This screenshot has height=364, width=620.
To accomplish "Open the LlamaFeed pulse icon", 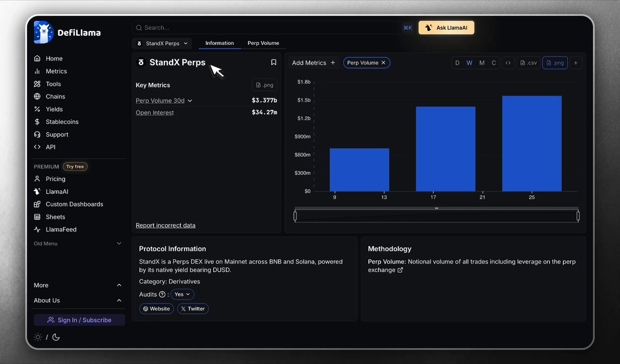I will 37,229.
